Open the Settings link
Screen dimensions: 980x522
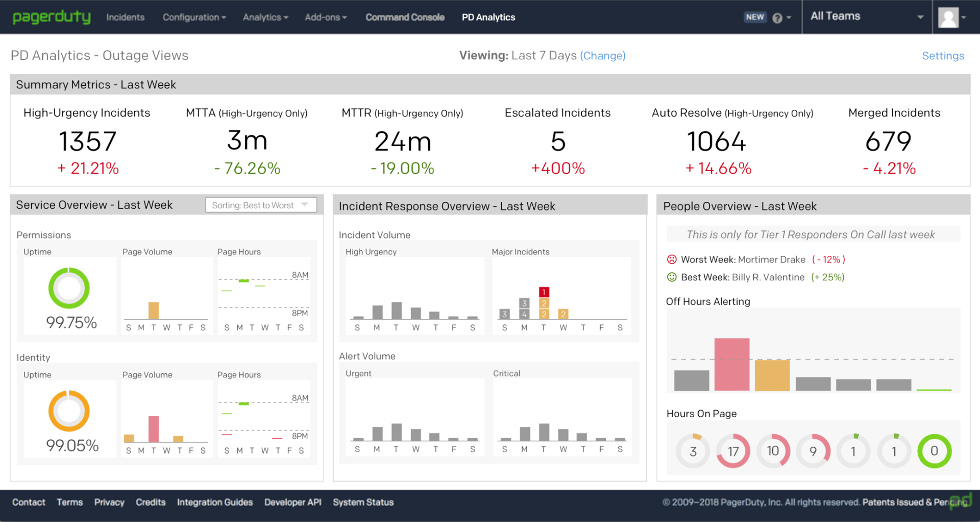pos(943,56)
